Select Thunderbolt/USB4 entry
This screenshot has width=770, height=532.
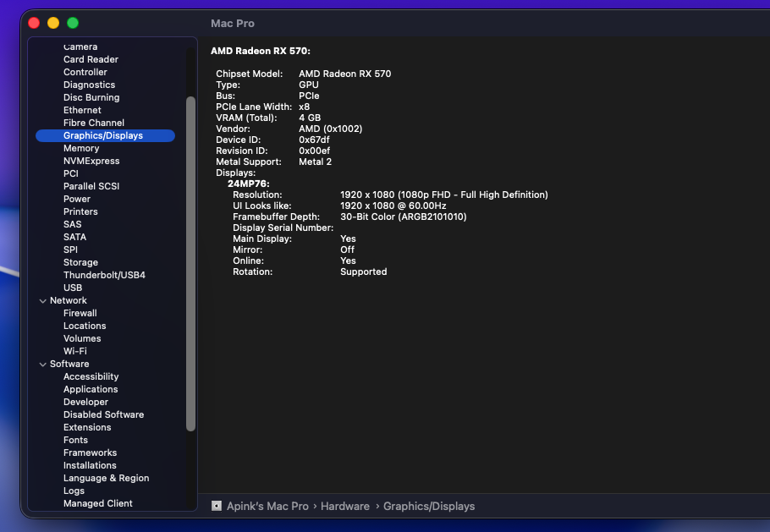(104, 276)
